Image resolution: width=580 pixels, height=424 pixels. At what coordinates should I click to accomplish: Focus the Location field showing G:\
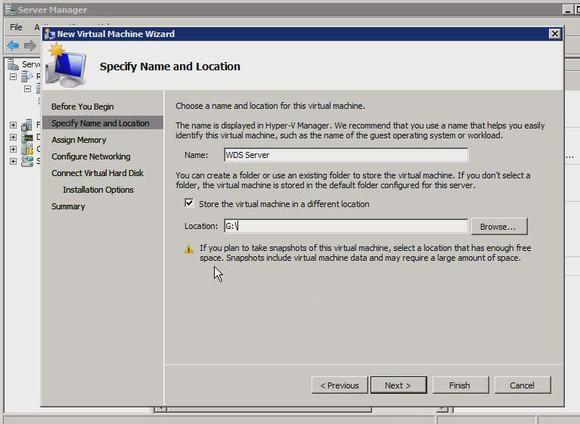pos(345,226)
